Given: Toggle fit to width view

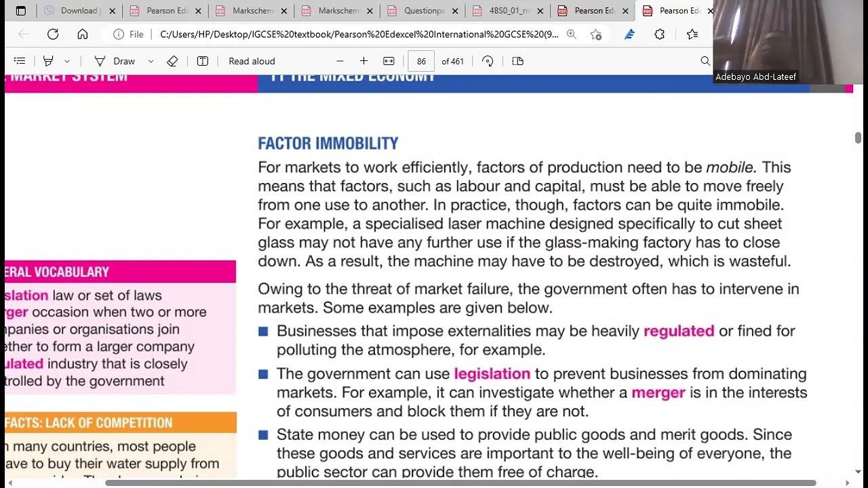Looking at the screenshot, I should pyautogui.click(x=389, y=61).
